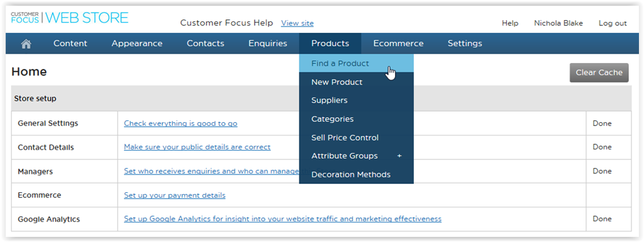This screenshot has width=644, height=242.
Task: Click the 'Customer Focus Help' site name
Action: [226, 23]
